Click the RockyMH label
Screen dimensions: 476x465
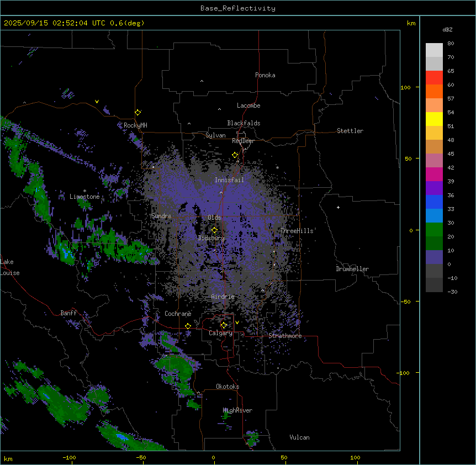[135, 125]
